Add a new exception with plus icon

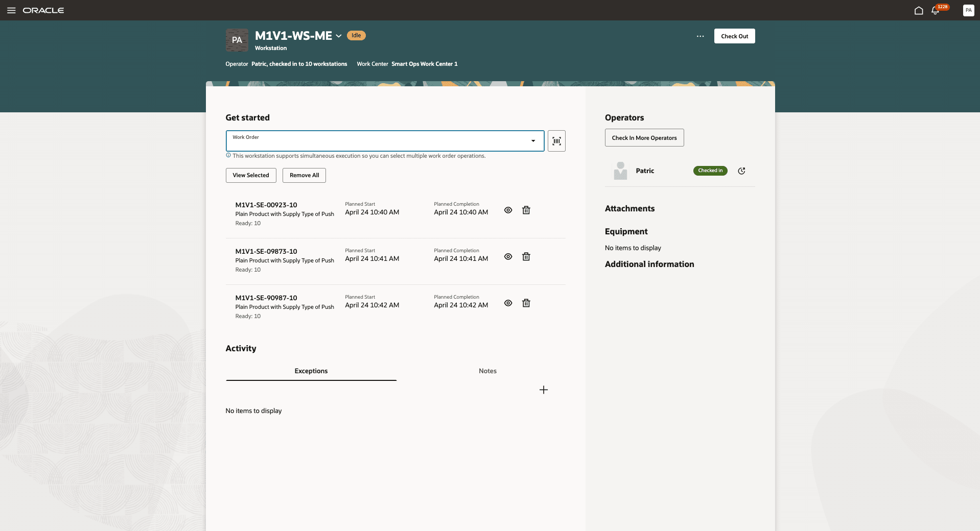coord(544,390)
